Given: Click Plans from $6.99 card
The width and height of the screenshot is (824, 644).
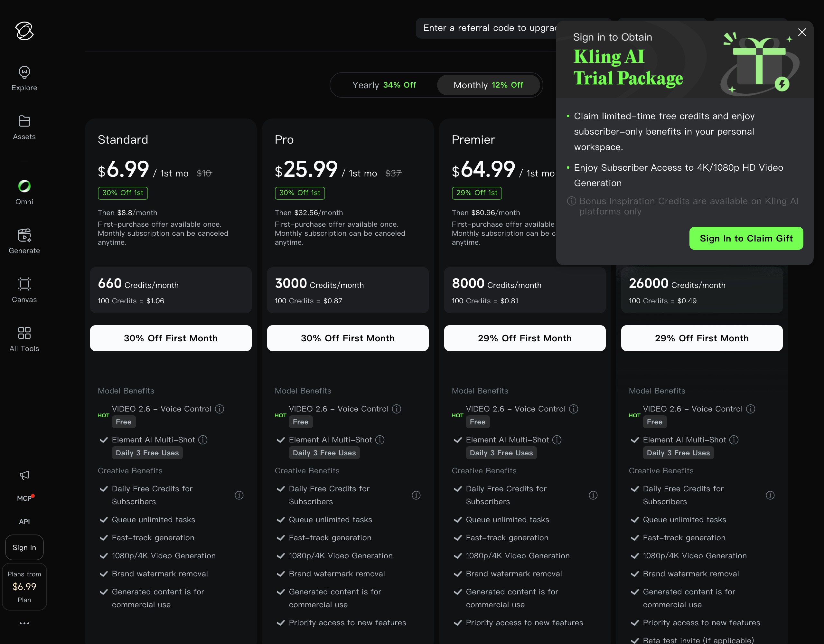Looking at the screenshot, I should 24,586.
